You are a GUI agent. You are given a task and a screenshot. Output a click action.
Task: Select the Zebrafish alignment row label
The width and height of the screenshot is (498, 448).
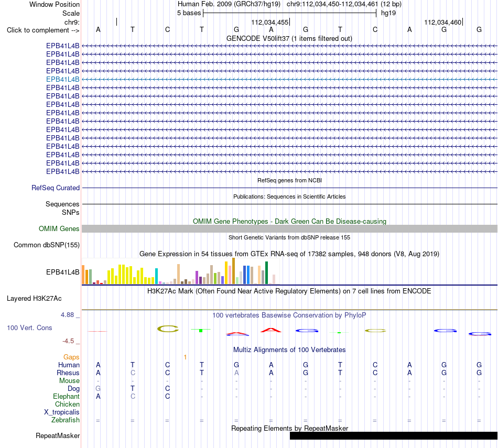point(66,420)
